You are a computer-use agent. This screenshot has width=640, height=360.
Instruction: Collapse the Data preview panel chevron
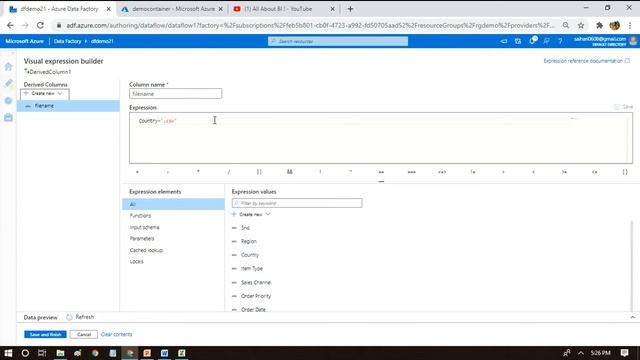[x=632, y=317]
